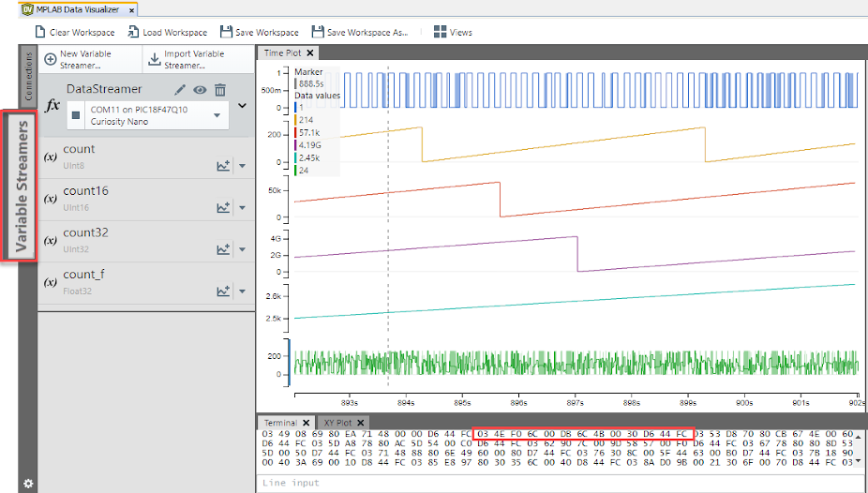
Task: Plot the count_f variable
Action: click(223, 291)
